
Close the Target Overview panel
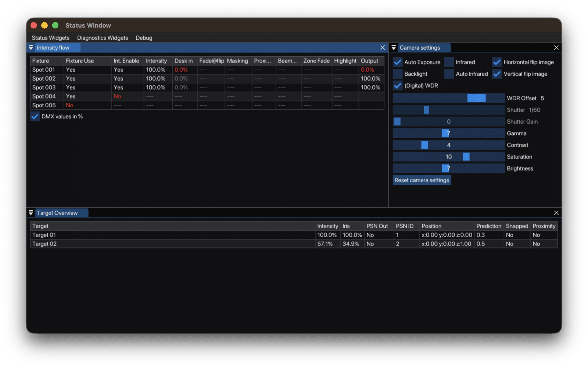point(556,213)
